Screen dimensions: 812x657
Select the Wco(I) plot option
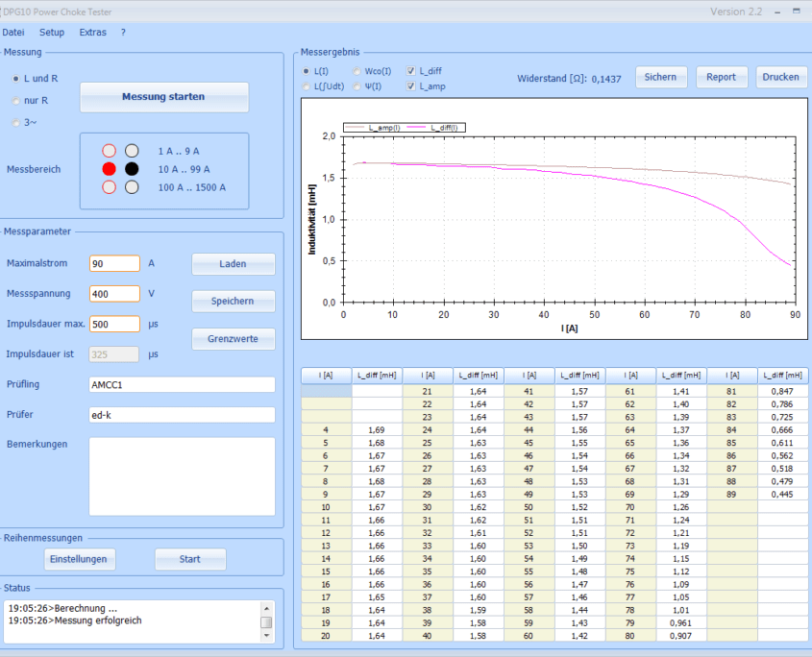click(357, 71)
